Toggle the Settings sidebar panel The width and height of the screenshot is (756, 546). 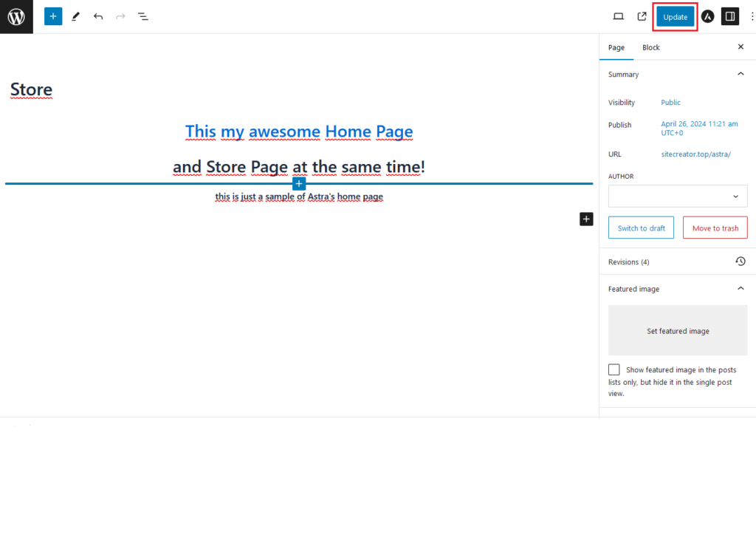click(x=729, y=16)
